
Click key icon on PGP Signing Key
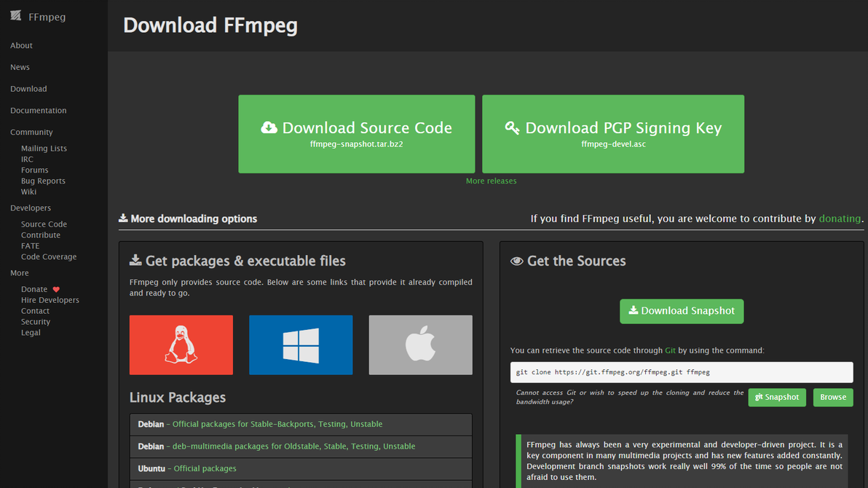pyautogui.click(x=512, y=127)
